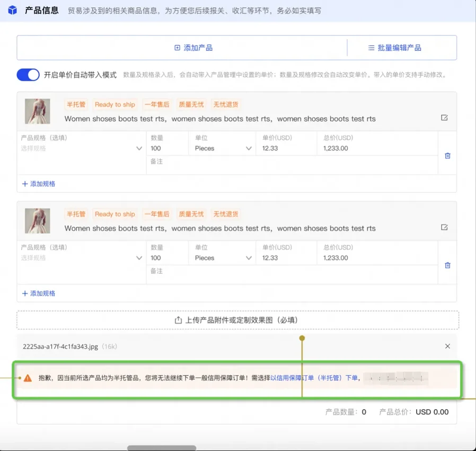
Task: Click edit icon on second product card
Action: pos(444,227)
